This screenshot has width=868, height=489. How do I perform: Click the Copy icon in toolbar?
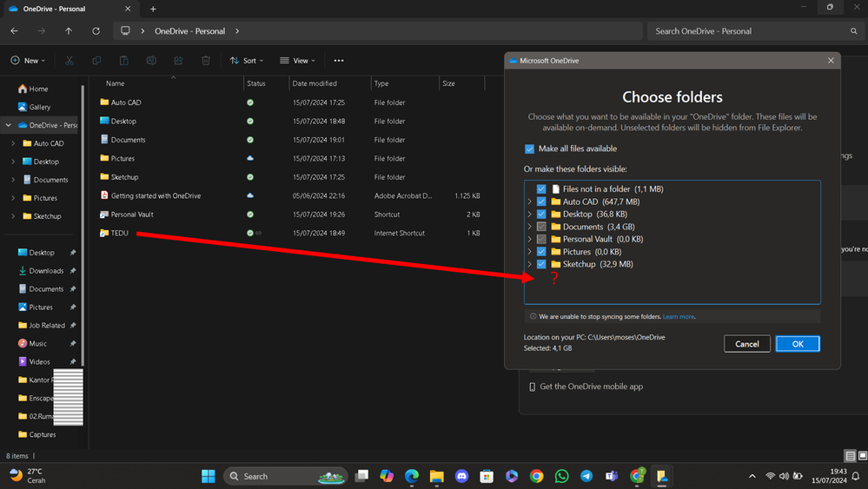(96, 60)
